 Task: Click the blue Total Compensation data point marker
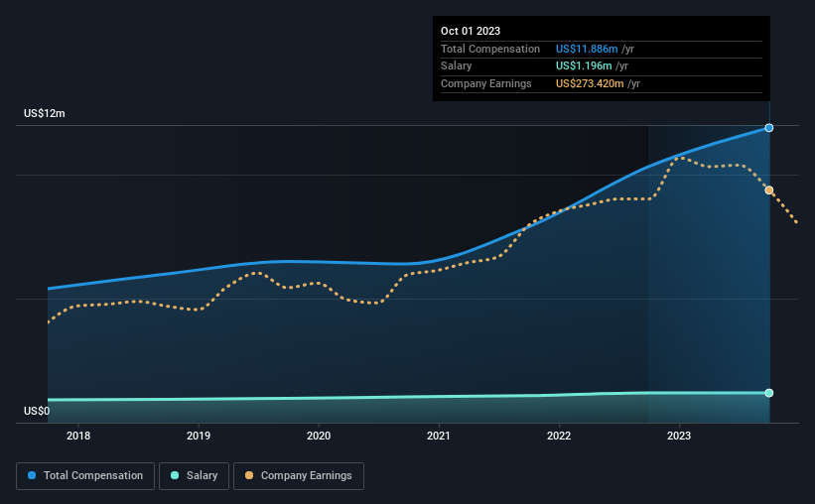coord(768,128)
